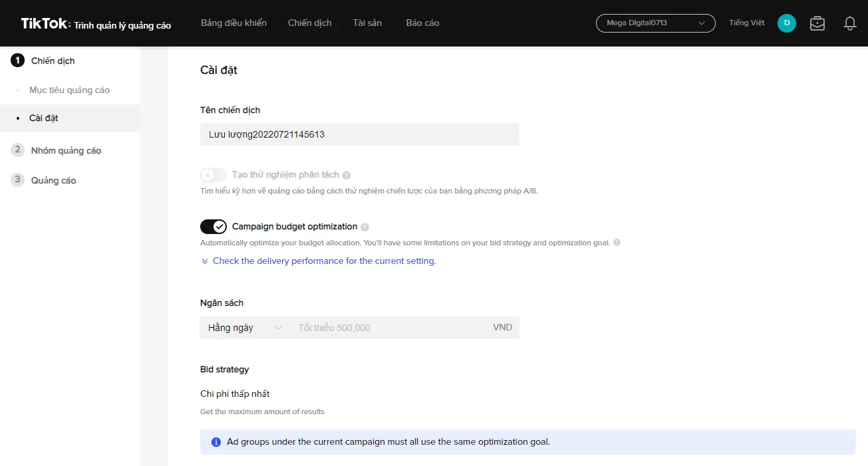Click Get the maximum amount of results text
The width and height of the screenshot is (868, 466).
pos(263,412)
